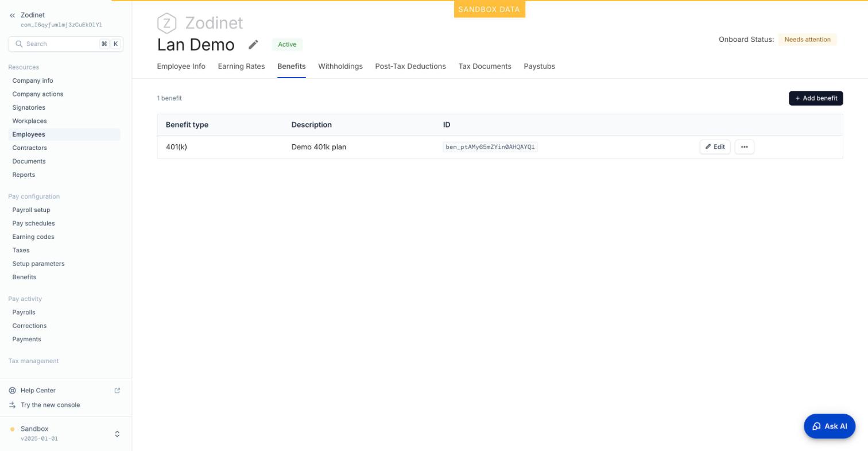Click the Active status badge
Viewport: 868px width, 451px height.
287,44
